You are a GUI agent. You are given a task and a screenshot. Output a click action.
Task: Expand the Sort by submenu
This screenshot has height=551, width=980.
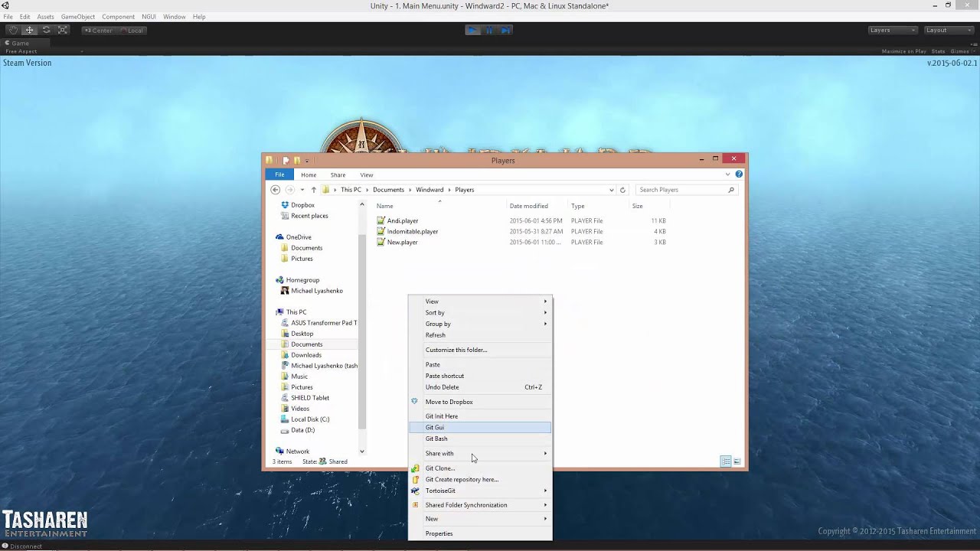coord(480,312)
